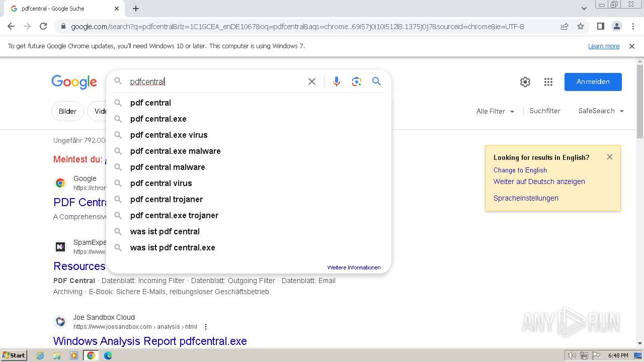Click the Joe Sandbox Cloud site favicon
The width and height of the screenshot is (644, 362).
click(60, 321)
